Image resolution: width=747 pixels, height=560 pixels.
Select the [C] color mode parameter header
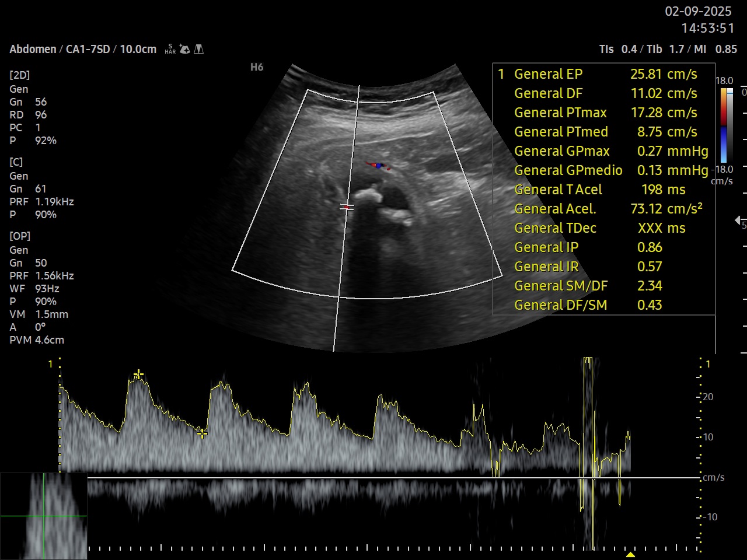tap(16, 162)
